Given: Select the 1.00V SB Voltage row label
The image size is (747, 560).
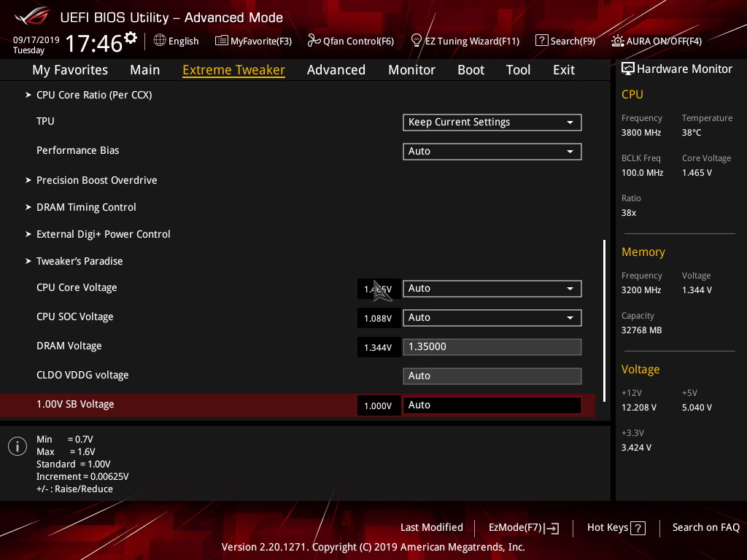Looking at the screenshot, I should [x=75, y=404].
